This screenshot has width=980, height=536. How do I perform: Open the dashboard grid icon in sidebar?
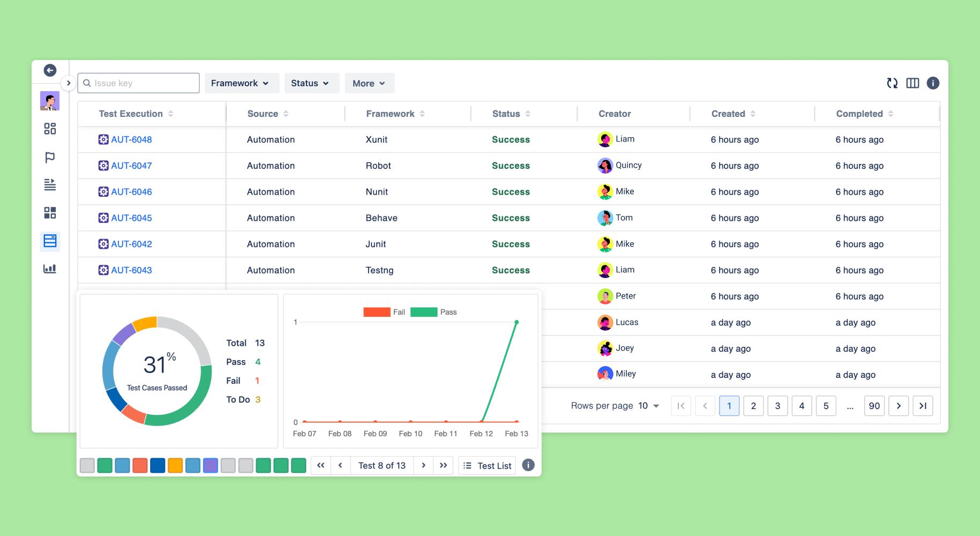point(50,129)
